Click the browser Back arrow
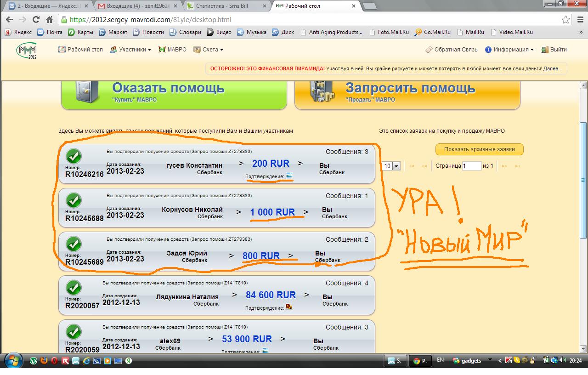This screenshot has height=375, width=588. point(10,20)
